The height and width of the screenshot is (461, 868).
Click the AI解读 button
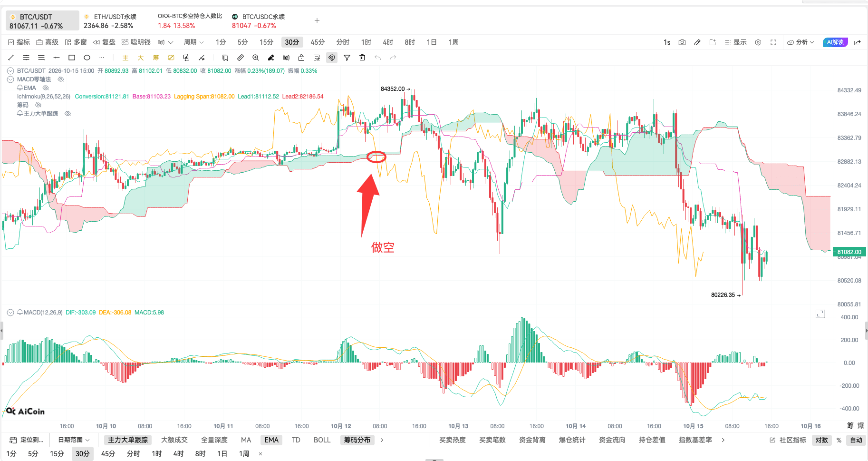(835, 42)
